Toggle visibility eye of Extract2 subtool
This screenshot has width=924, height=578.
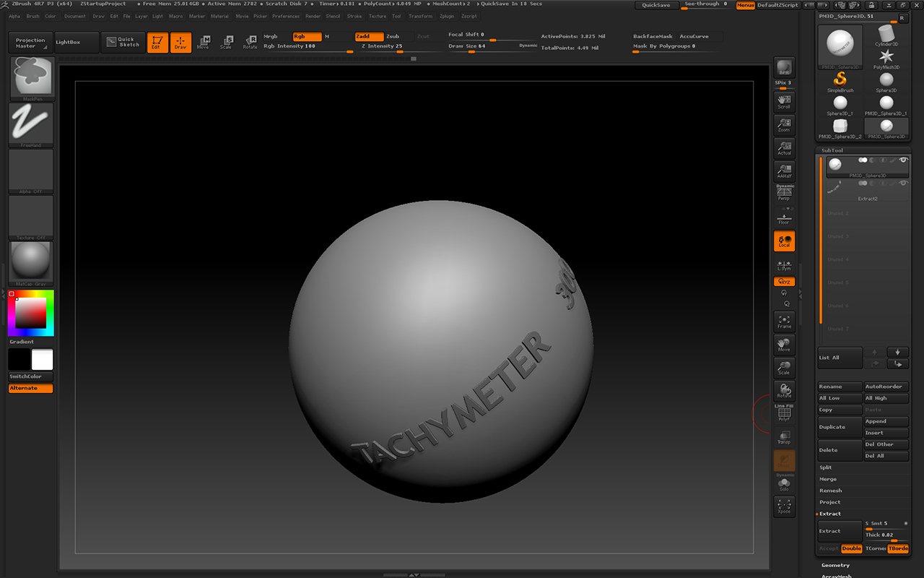(x=903, y=184)
